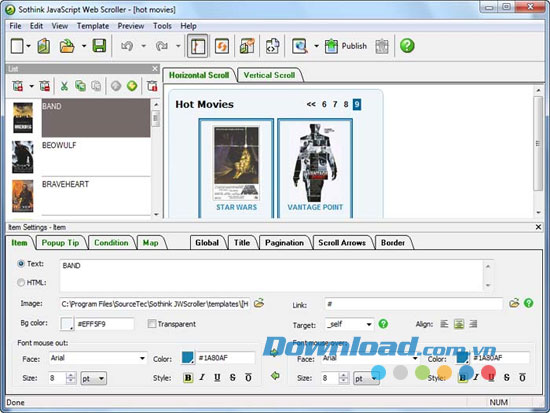This screenshot has width=550, height=413.
Task: Expand the New file dropdown arrow
Action: tap(28, 46)
